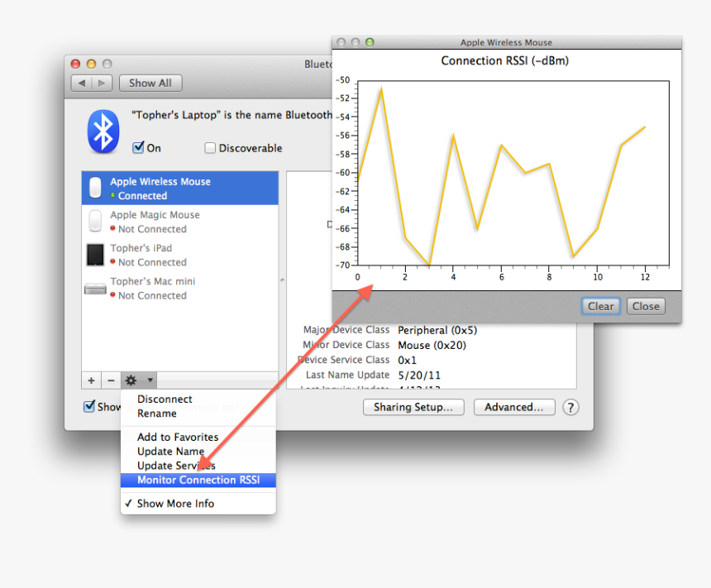Viewport: 711px width, 588px height.
Task: Click the 0x1 device service class value
Action: coord(407,361)
